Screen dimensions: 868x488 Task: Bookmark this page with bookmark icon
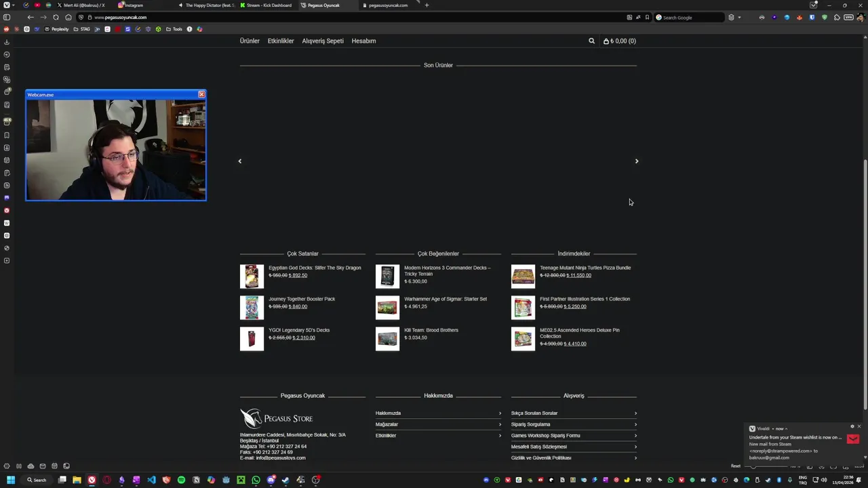pos(647,18)
